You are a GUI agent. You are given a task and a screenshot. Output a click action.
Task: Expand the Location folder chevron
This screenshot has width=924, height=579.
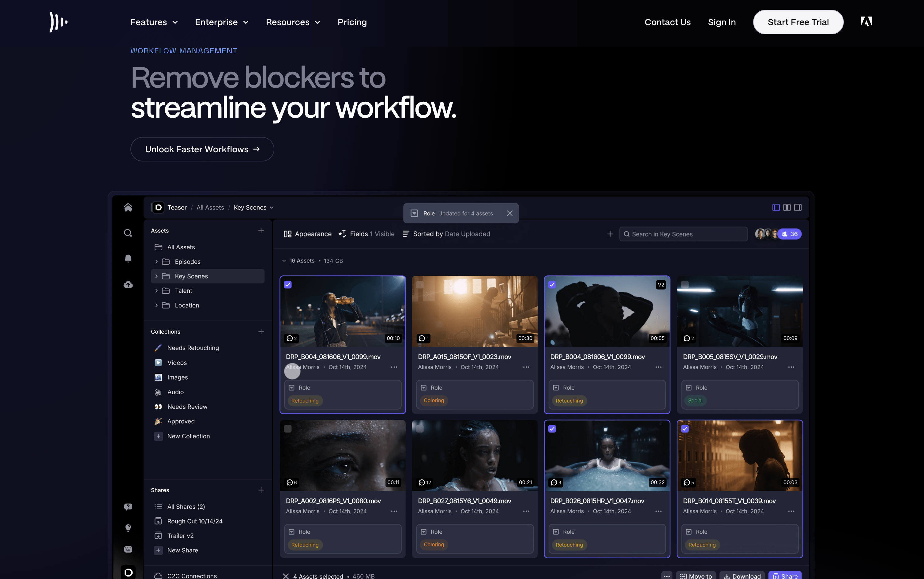point(156,305)
